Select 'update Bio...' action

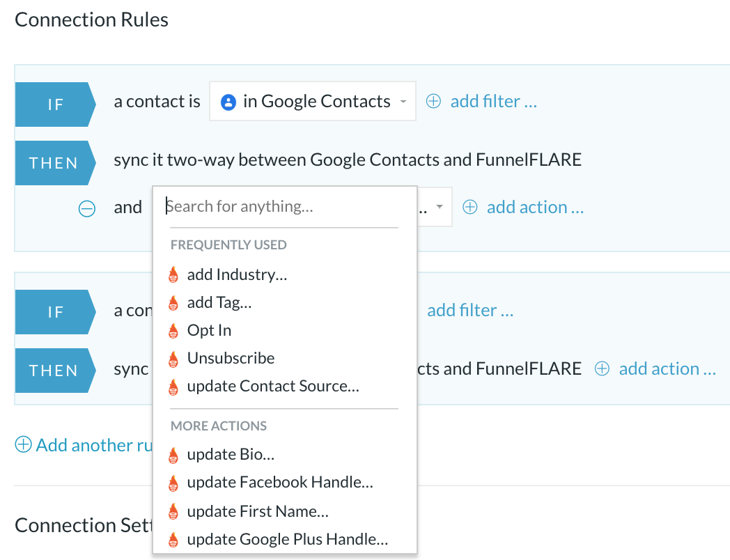[231, 455]
